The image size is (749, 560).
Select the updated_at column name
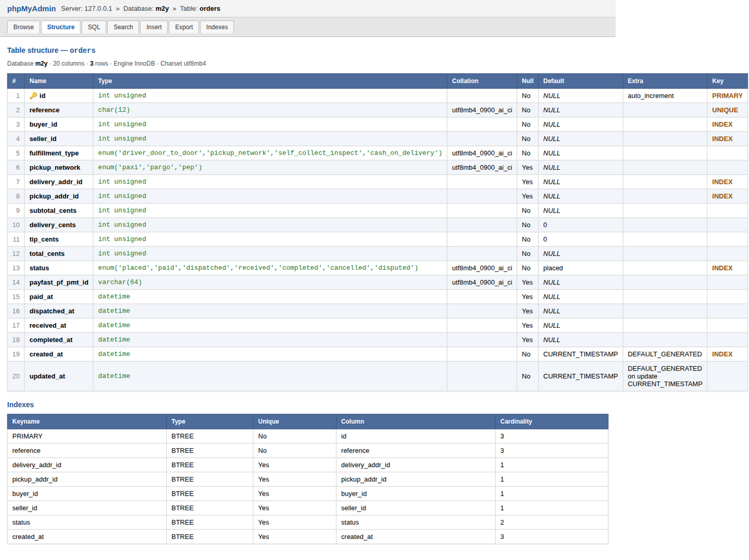click(46, 376)
